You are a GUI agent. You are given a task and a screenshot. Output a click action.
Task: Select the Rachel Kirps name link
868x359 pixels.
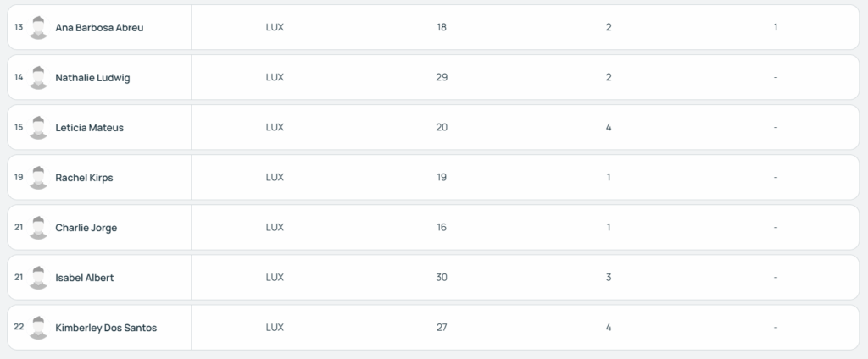click(x=84, y=178)
